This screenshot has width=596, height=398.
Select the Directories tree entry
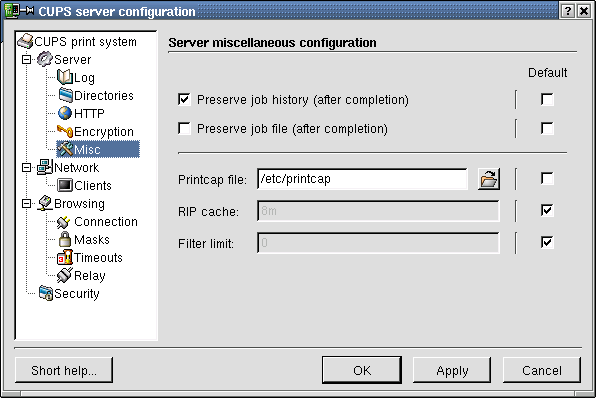click(104, 95)
